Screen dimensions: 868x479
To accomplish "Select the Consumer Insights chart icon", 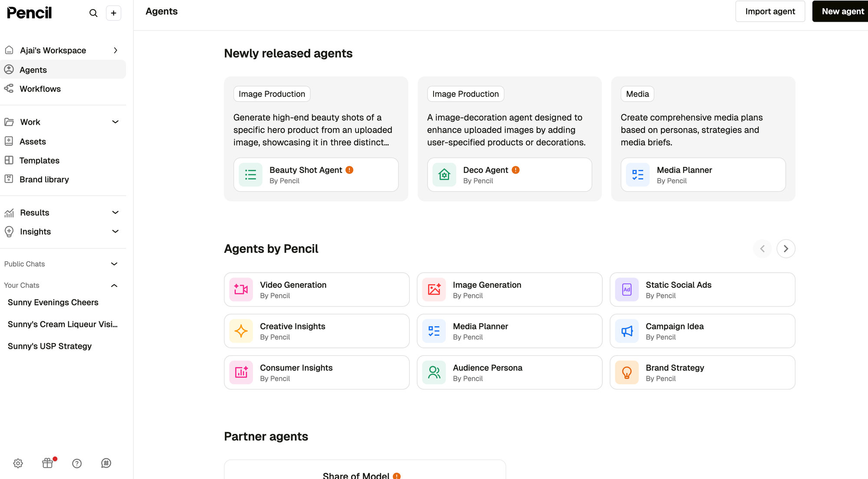I will (241, 372).
